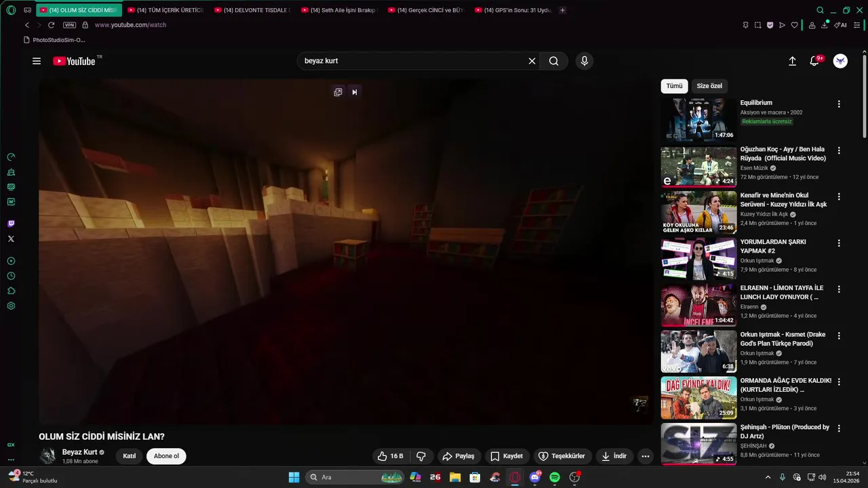
Task: Download the video with İndir
Action: click(614, 456)
